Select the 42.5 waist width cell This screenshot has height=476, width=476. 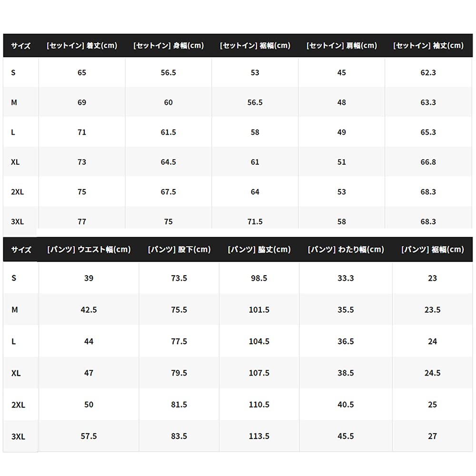tap(89, 310)
